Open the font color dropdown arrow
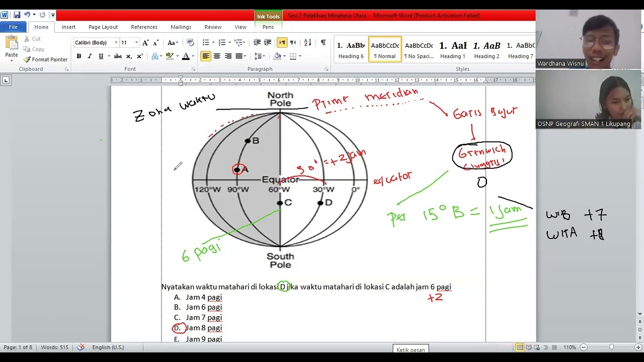 [194, 56]
